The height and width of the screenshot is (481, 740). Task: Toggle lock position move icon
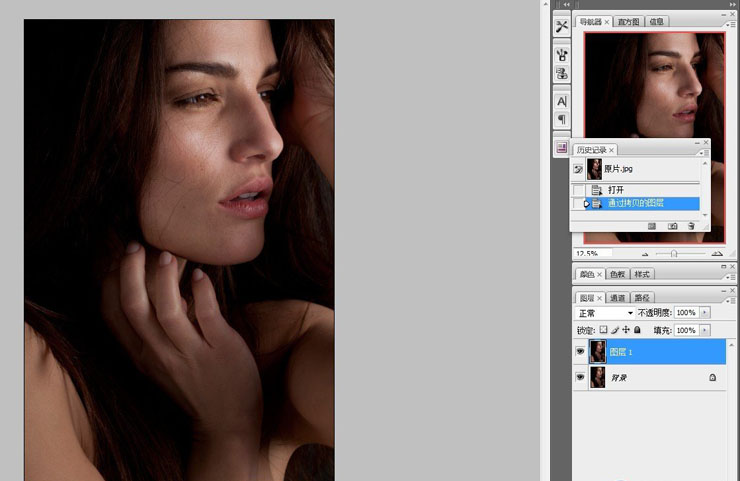[626, 329]
